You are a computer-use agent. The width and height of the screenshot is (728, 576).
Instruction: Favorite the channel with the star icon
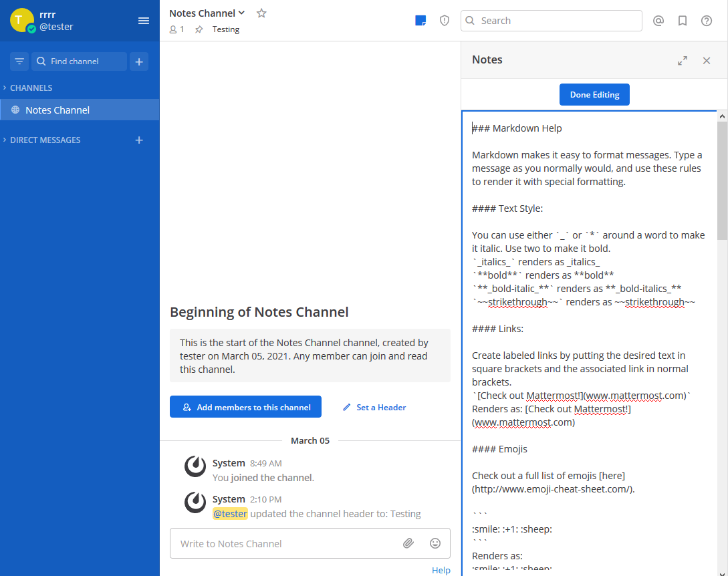pos(261,13)
